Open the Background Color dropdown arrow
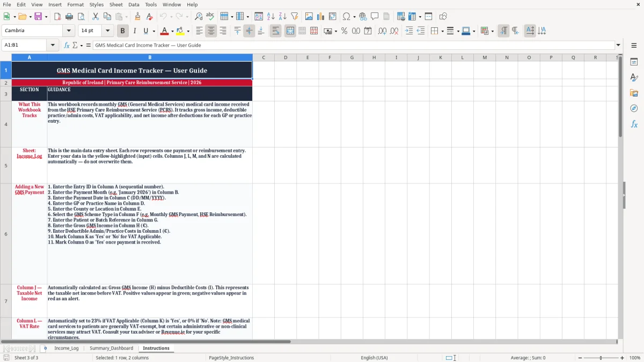 188,31
